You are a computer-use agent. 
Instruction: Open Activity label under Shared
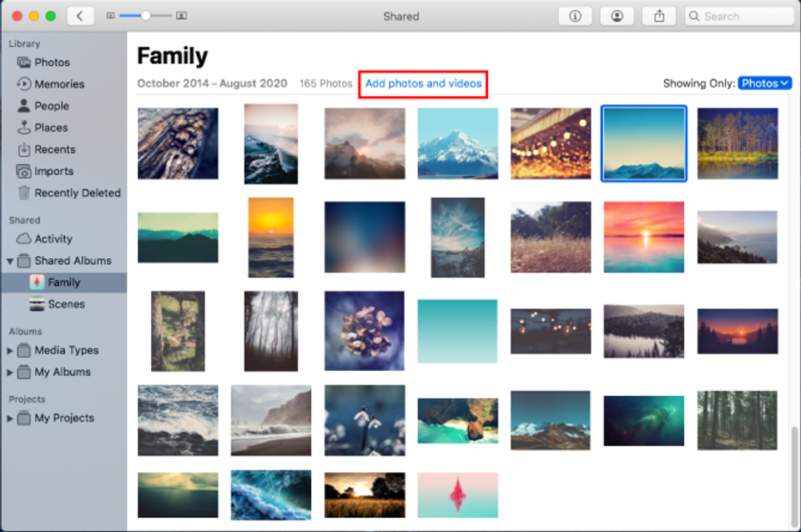click(x=53, y=239)
